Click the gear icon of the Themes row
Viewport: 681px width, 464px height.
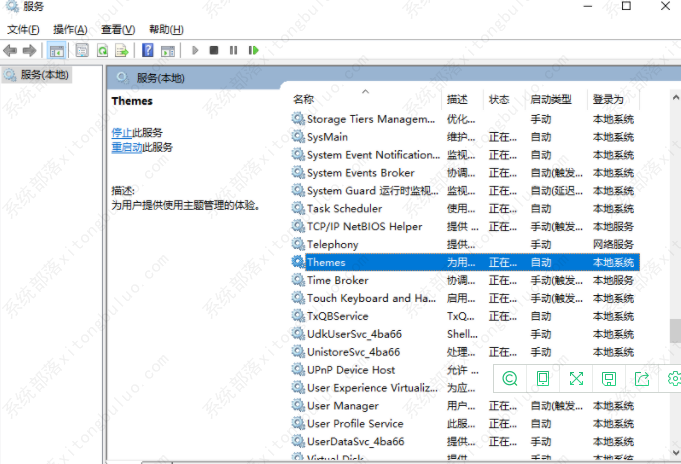298,262
